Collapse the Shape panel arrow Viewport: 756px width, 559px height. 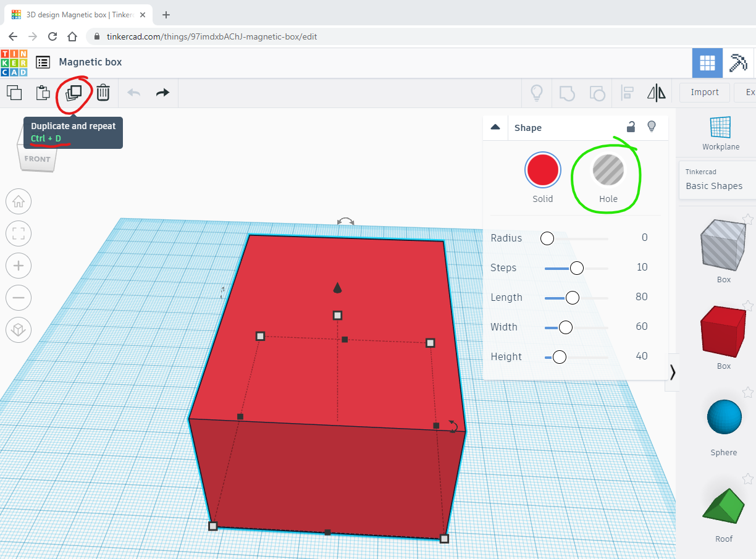(x=495, y=127)
